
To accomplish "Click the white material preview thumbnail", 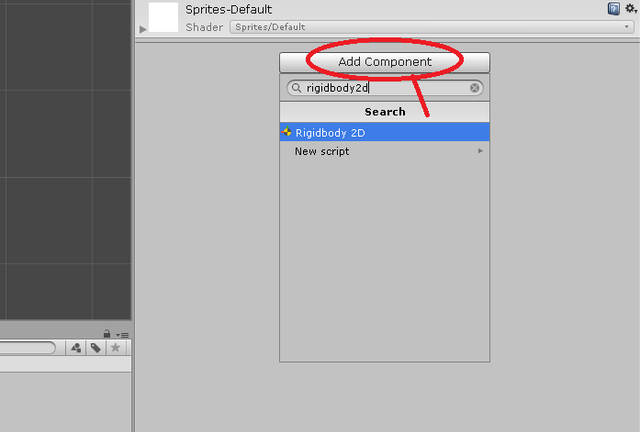I will 163,16.
